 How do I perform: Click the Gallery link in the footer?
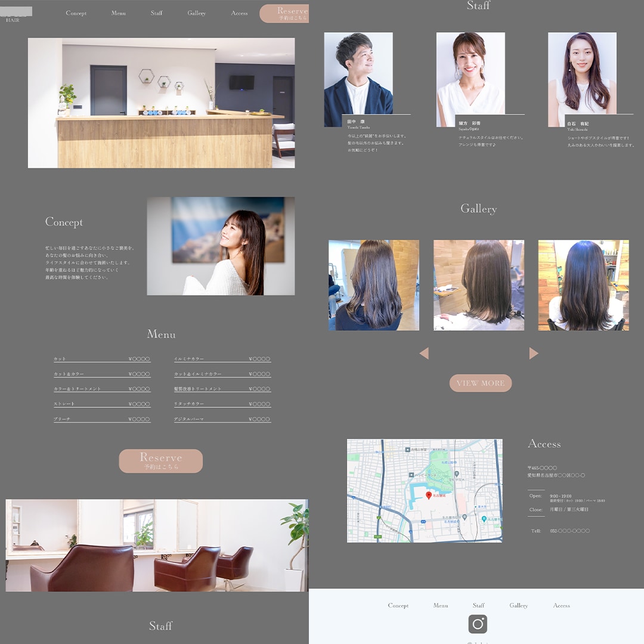518,605
